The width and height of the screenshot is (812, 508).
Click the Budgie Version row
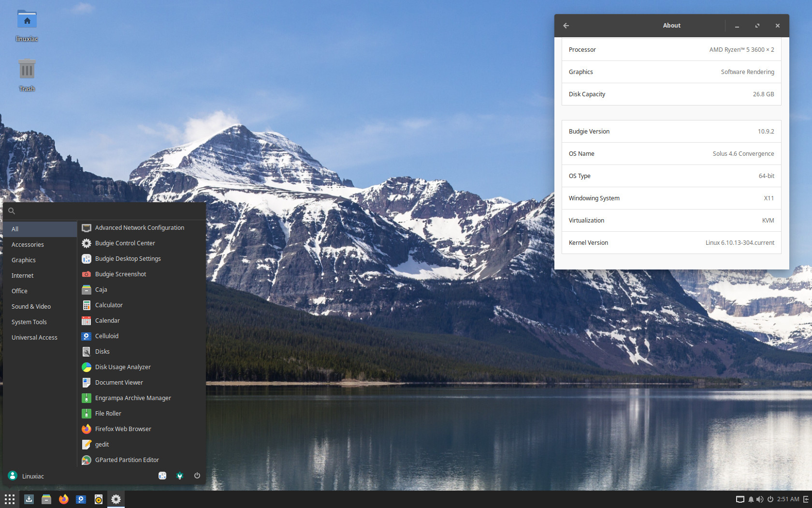[x=671, y=132]
